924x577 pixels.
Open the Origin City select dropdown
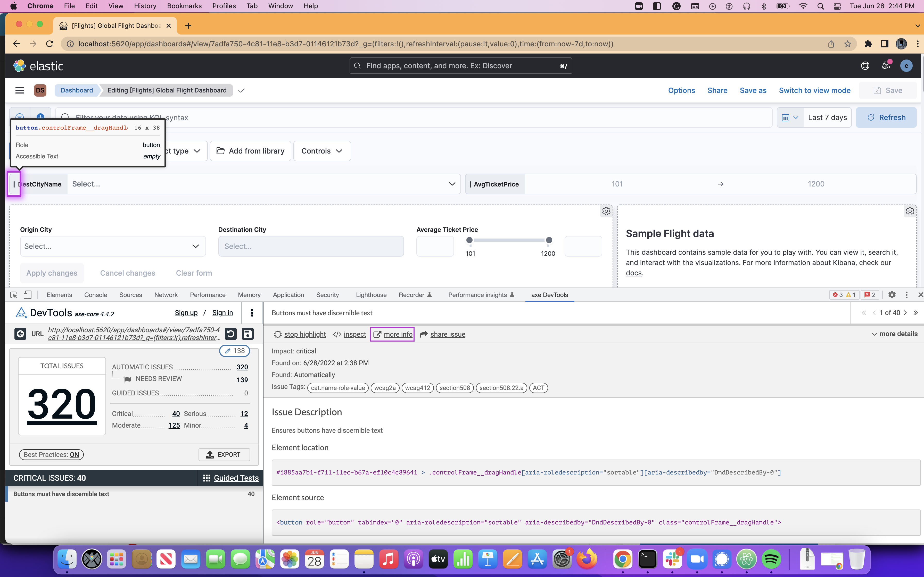pyautogui.click(x=113, y=247)
